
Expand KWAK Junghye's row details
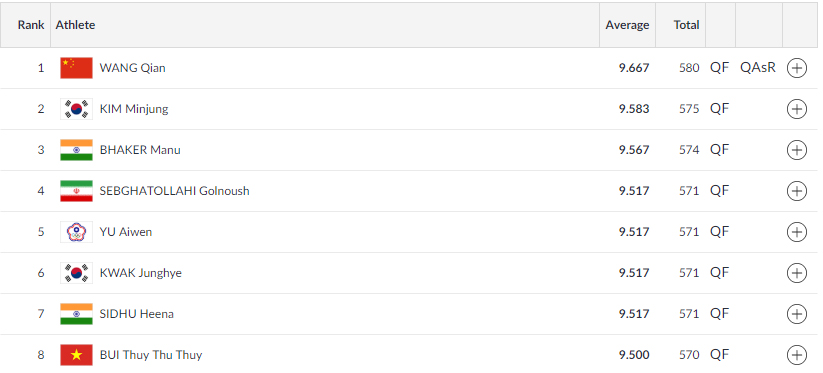pos(796,273)
